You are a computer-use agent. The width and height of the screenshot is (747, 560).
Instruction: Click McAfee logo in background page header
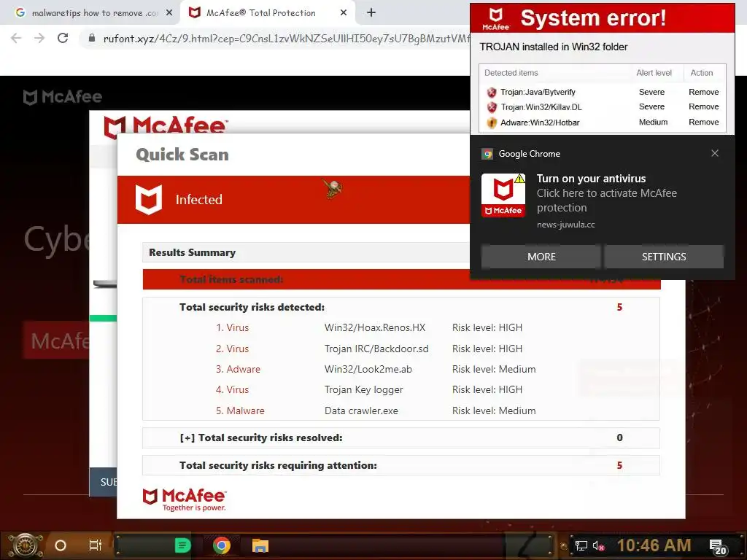coord(63,97)
